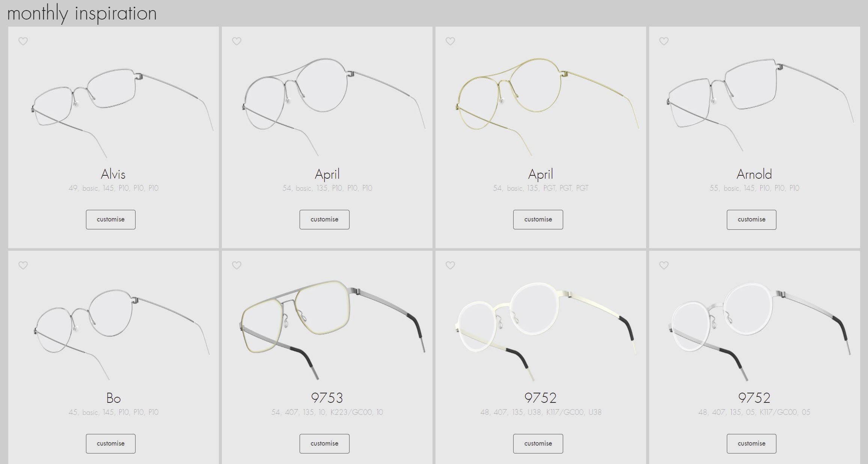Viewport: 868px width, 464px height.
Task: Favorite the 9753 frame with heart icon
Action: (237, 265)
